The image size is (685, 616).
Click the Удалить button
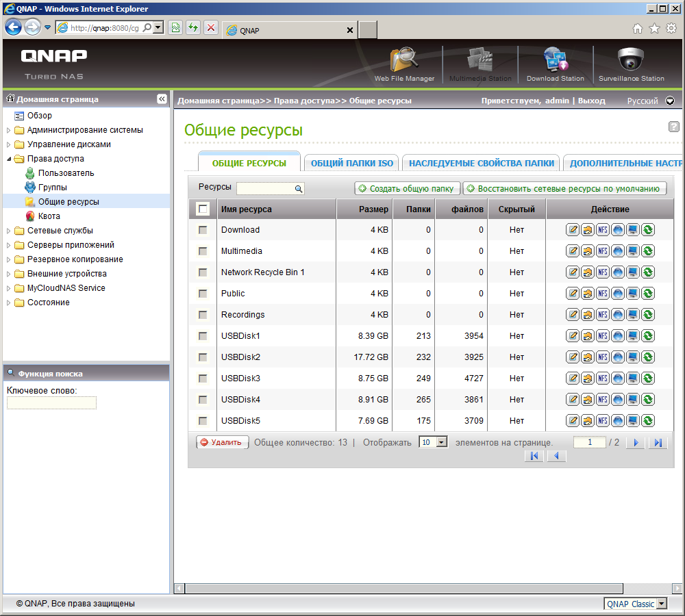(x=223, y=442)
